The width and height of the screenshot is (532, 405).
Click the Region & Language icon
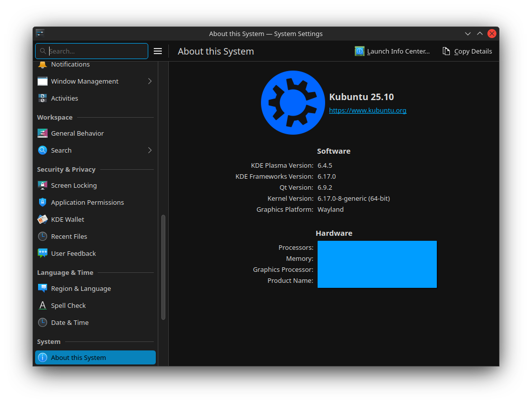(43, 289)
